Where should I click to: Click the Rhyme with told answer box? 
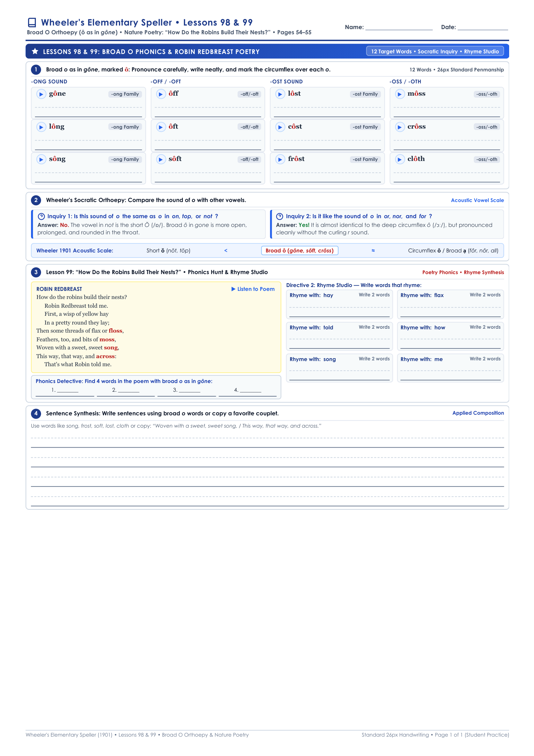tap(340, 336)
